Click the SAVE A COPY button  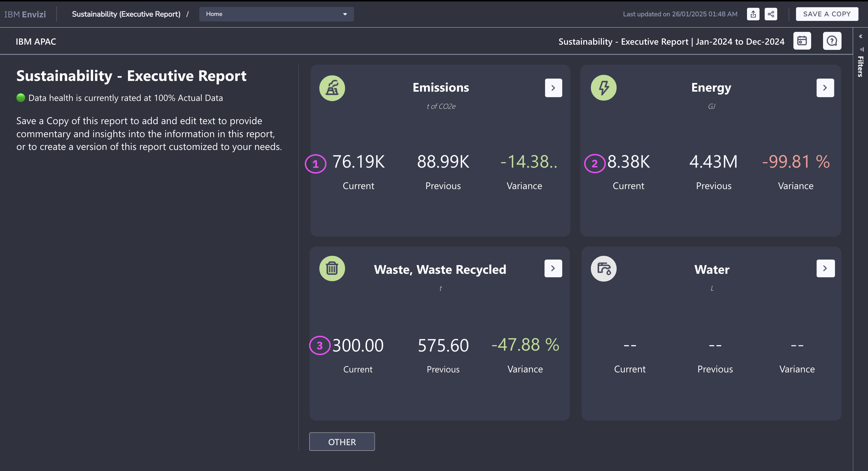coord(826,14)
